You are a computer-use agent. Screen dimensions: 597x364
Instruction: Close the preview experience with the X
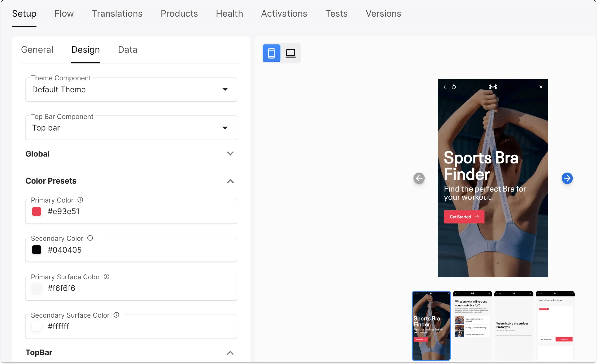pos(541,87)
